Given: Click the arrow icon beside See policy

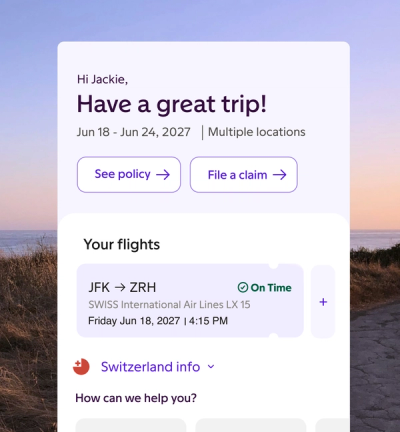Looking at the screenshot, I should click(x=163, y=175).
